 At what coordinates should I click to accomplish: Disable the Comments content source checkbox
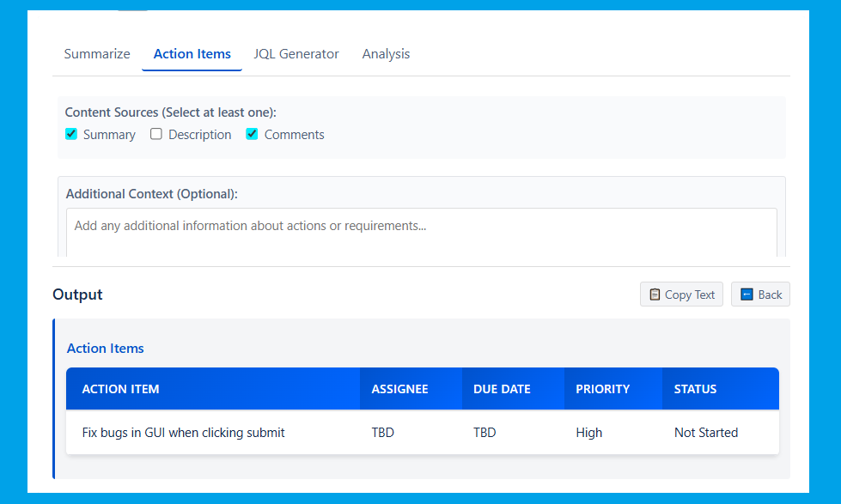pyautogui.click(x=252, y=134)
